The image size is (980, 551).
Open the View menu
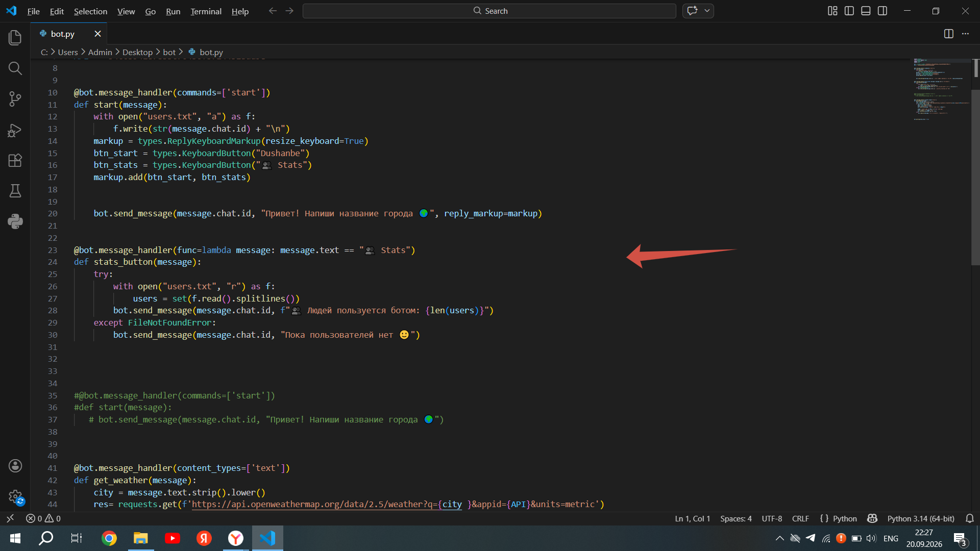click(x=126, y=11)
